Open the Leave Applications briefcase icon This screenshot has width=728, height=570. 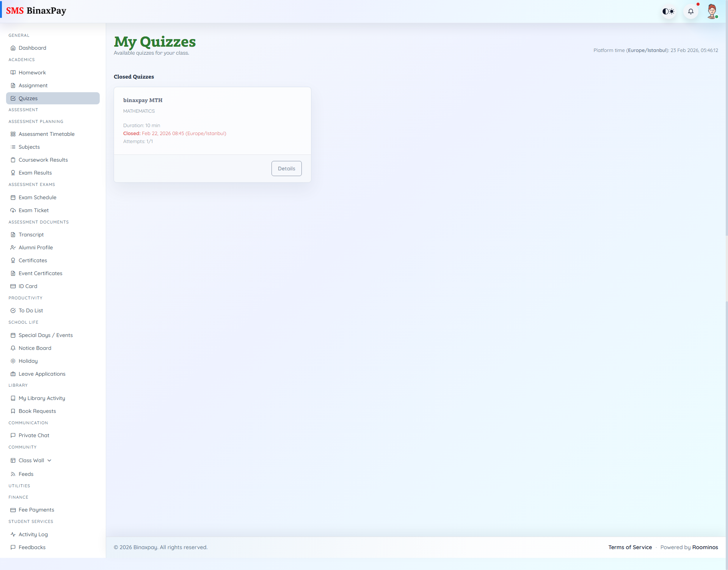click(13, 374)
